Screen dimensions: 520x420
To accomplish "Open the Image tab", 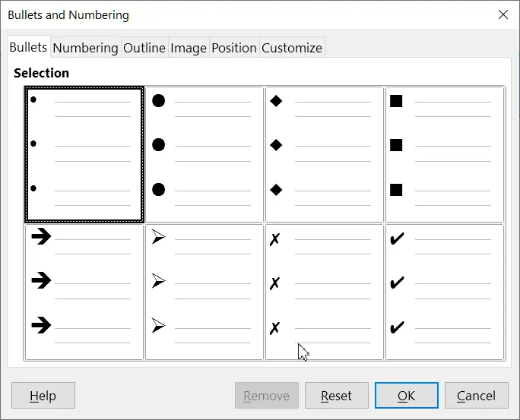I will (x=188, y=48).
